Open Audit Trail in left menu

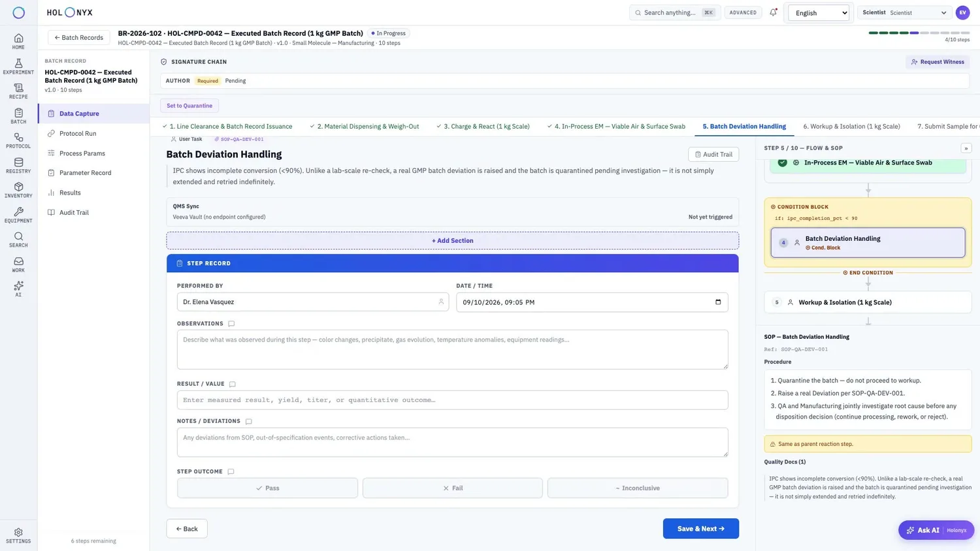(93, 212)
